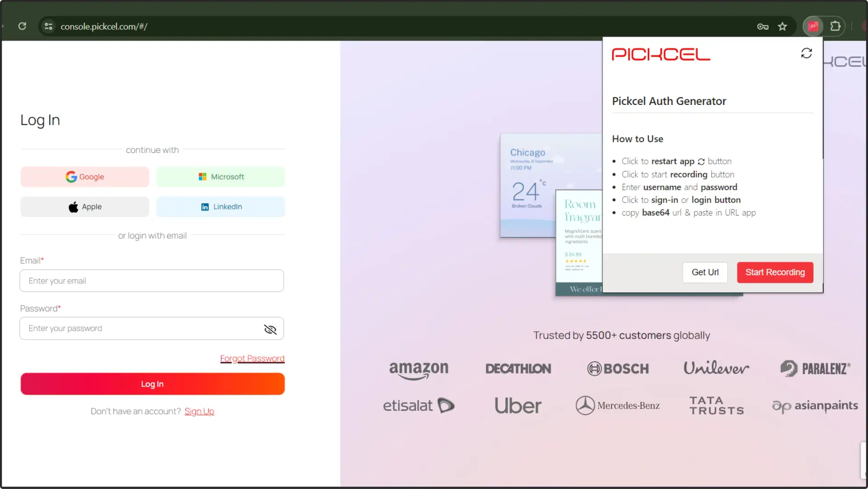
Task: Click the Pickcel logo in the popup
Action: tap(660, 54)
